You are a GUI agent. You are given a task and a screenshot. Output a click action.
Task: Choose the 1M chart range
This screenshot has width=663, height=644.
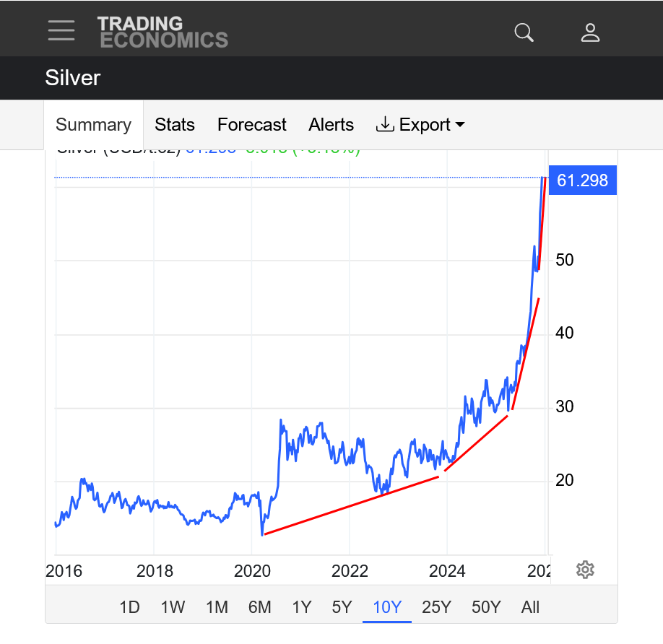(x=217, y=607)
